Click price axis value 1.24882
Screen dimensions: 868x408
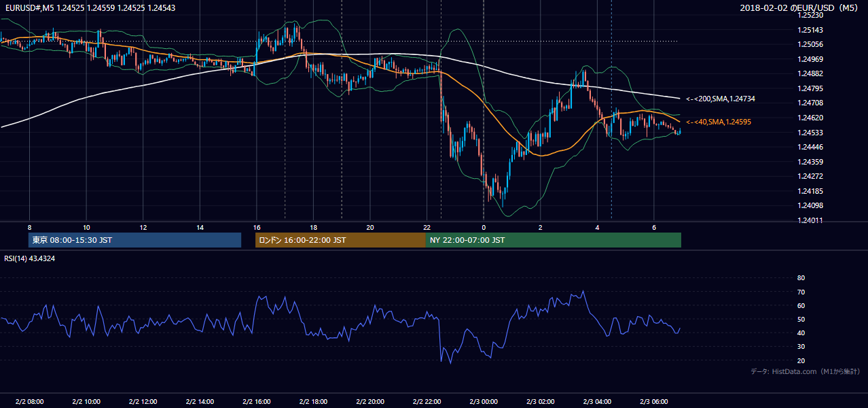click(811, 74)
